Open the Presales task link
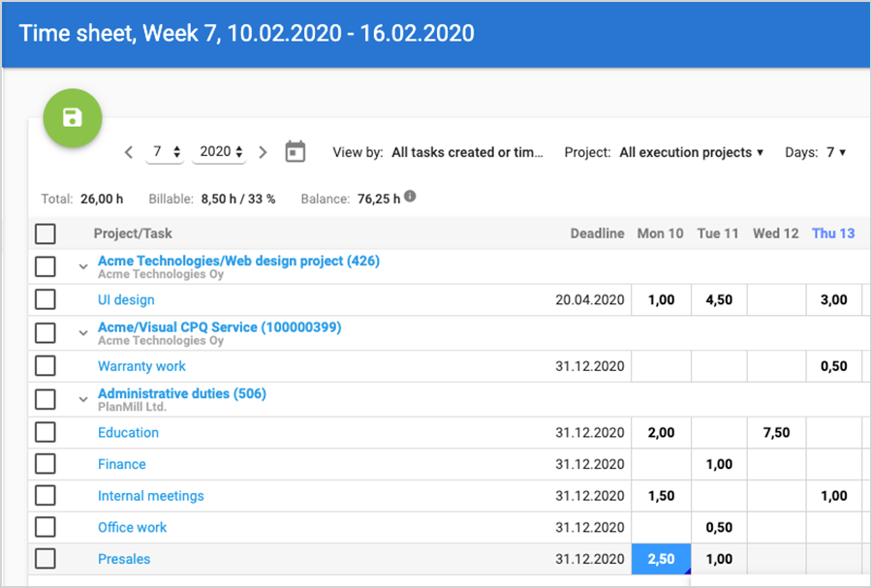This screenshot has height=588, width=872. click(124, 559)
